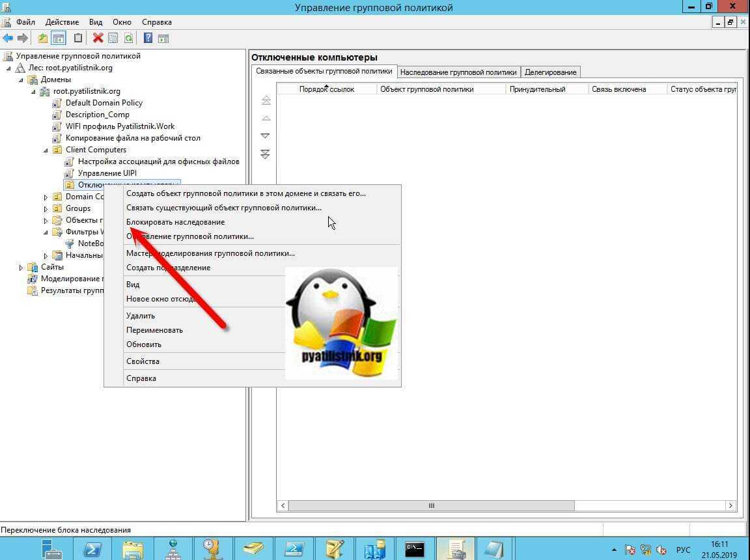Click the Notepad icon on taskbar
The width and height of the screenshot is (750, 560).
pyautogui.click(x=494, y=548)
